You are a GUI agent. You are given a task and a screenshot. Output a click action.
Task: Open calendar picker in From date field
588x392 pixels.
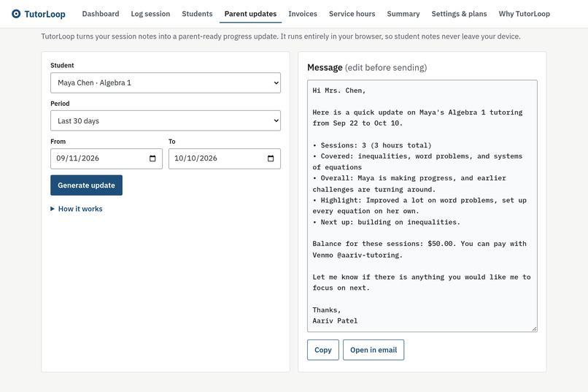(x=152, y=158)
